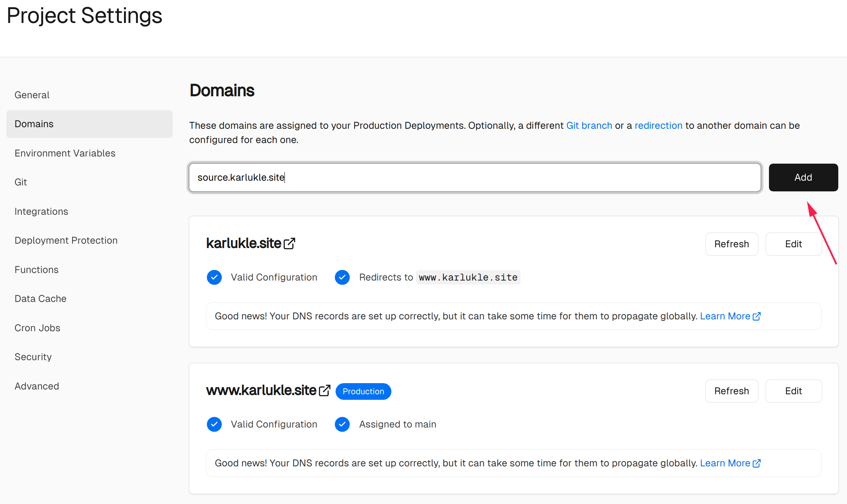
Task: Go to Environment Variables settings
Action: coord(65,153)
